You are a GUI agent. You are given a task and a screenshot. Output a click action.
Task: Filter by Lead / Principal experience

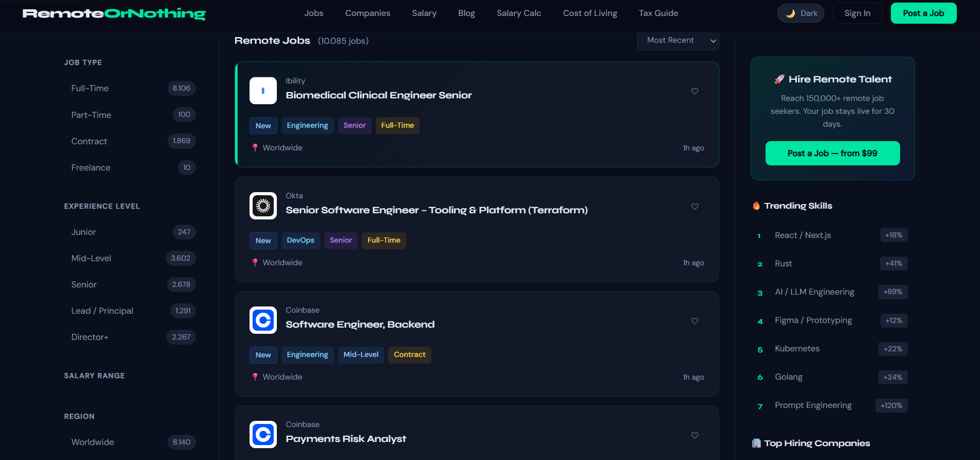(x=130, y=311)
